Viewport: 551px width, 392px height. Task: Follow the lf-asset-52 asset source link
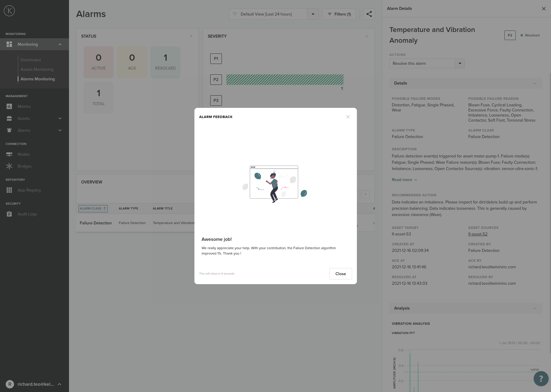[x=478, y=234]
